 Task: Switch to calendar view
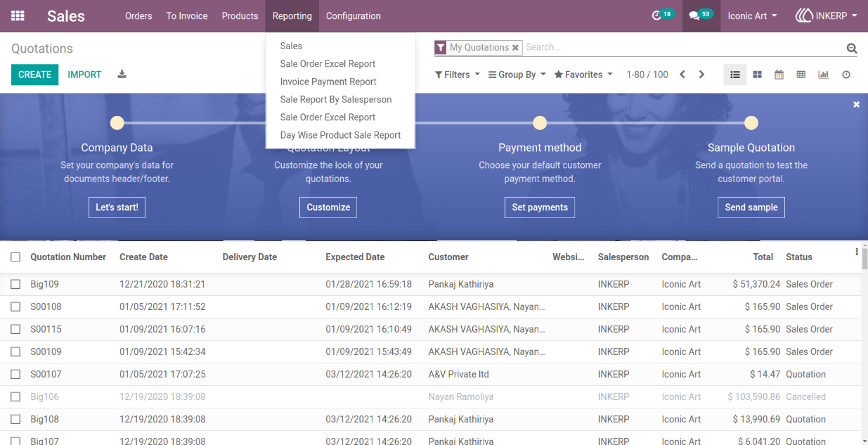click(779, 75)
